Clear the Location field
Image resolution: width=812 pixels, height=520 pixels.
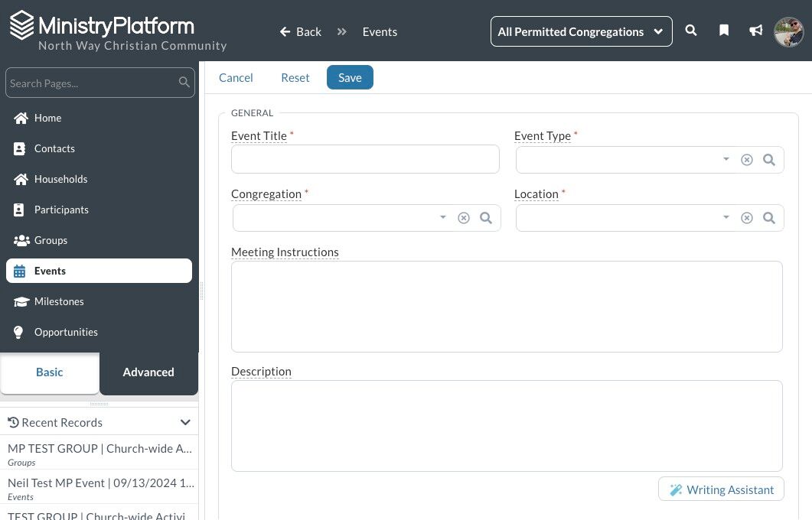coord(746,218)
